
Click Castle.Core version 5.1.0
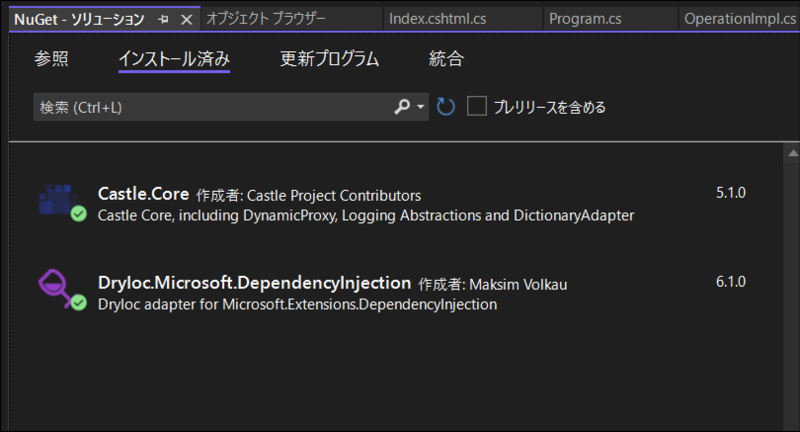[731, 193]
